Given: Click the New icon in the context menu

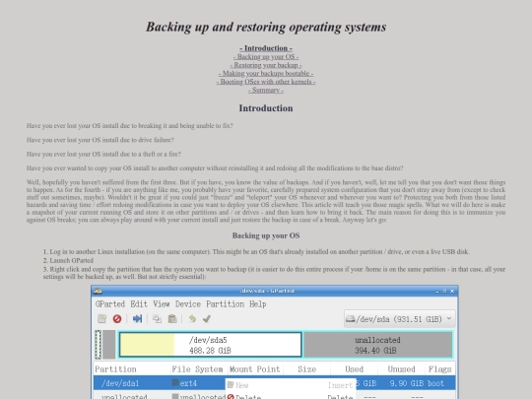Looking at the screenshot, I should pyautogui.click(x=231, y=385).
